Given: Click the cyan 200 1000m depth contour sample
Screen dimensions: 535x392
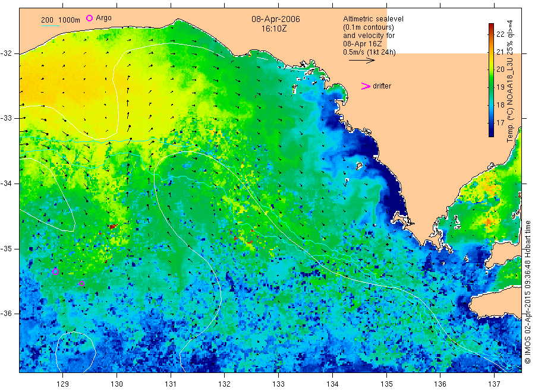Looking at the screenshot, I should coord(50,26).
